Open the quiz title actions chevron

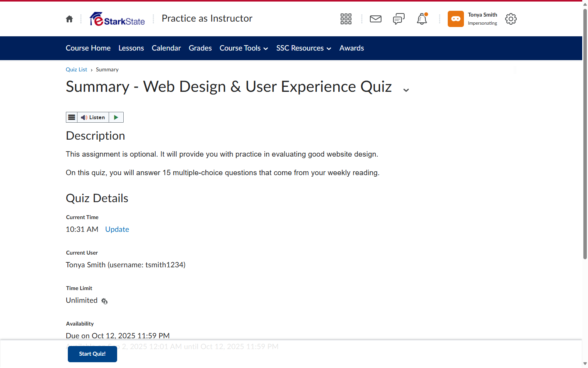(406, 90)
